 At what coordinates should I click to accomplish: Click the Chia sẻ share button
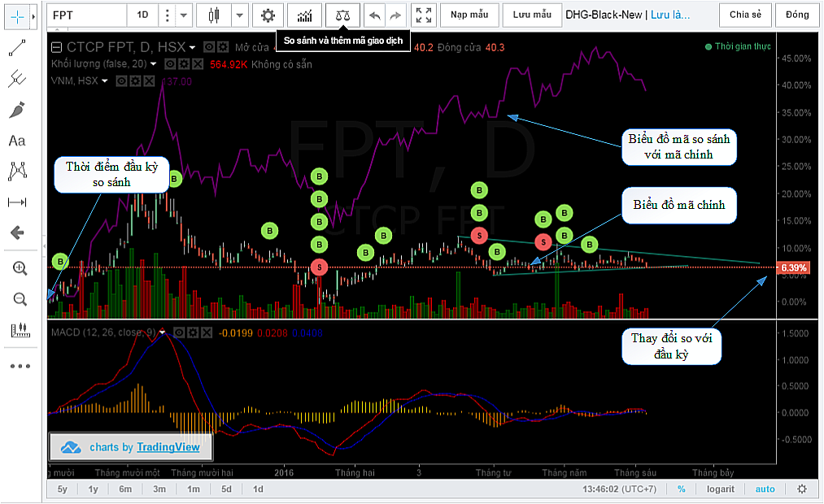tap(745, 15)
